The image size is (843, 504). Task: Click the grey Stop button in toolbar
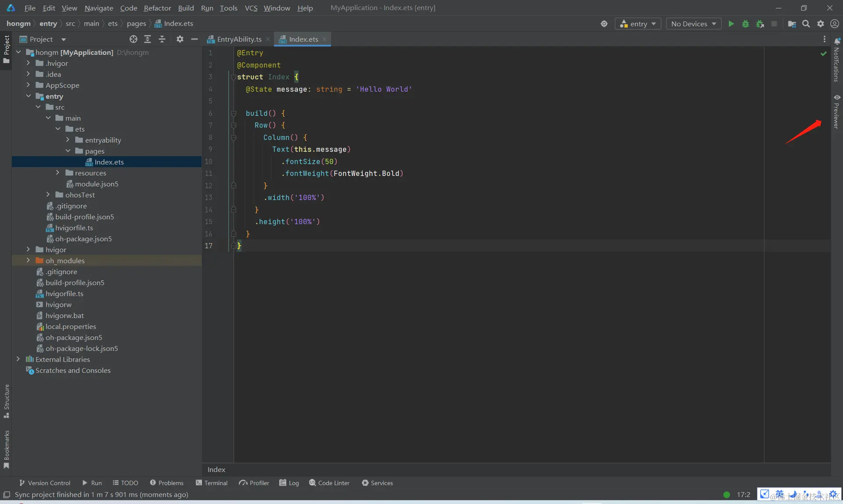click(774, 24)
